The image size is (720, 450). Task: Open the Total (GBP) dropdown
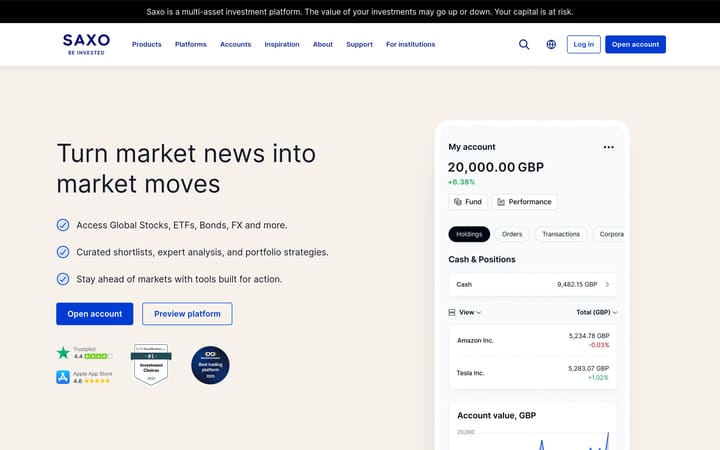597,312
